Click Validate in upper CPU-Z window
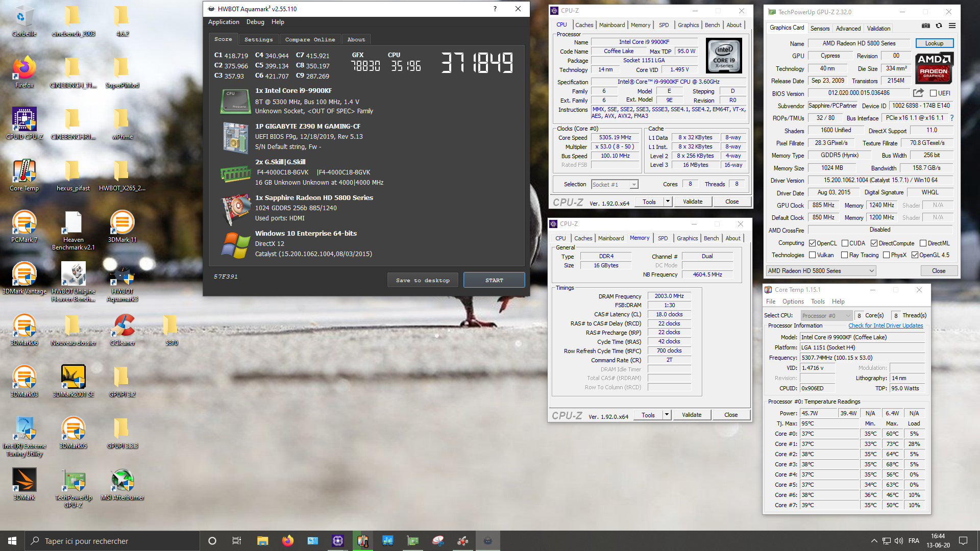The width and height of the screenshot is (980, 551). click(693, 202)
